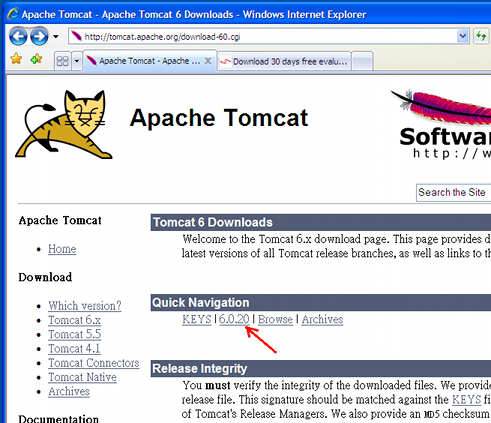
Task: Click the 6.0.20 version link
Action: coord(234,319)
